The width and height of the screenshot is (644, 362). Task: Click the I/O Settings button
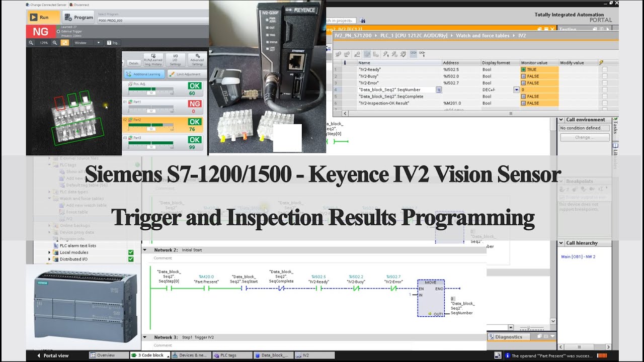(x=175, y=60)
